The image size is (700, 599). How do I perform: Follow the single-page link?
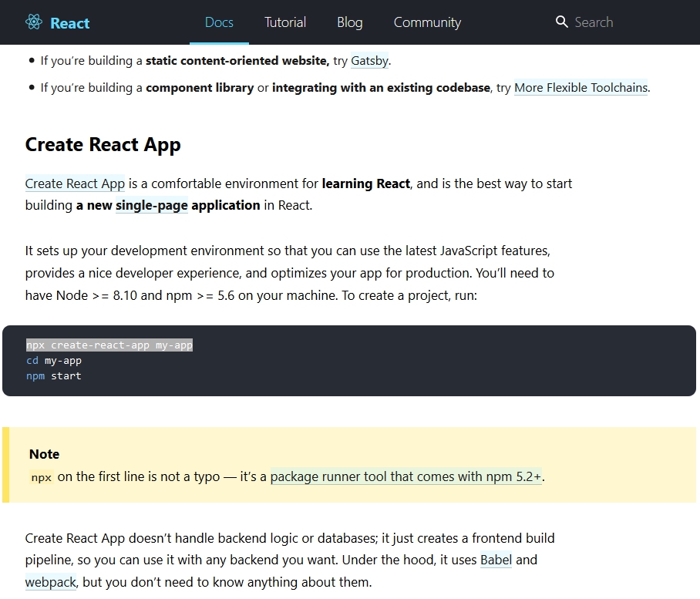152,205
